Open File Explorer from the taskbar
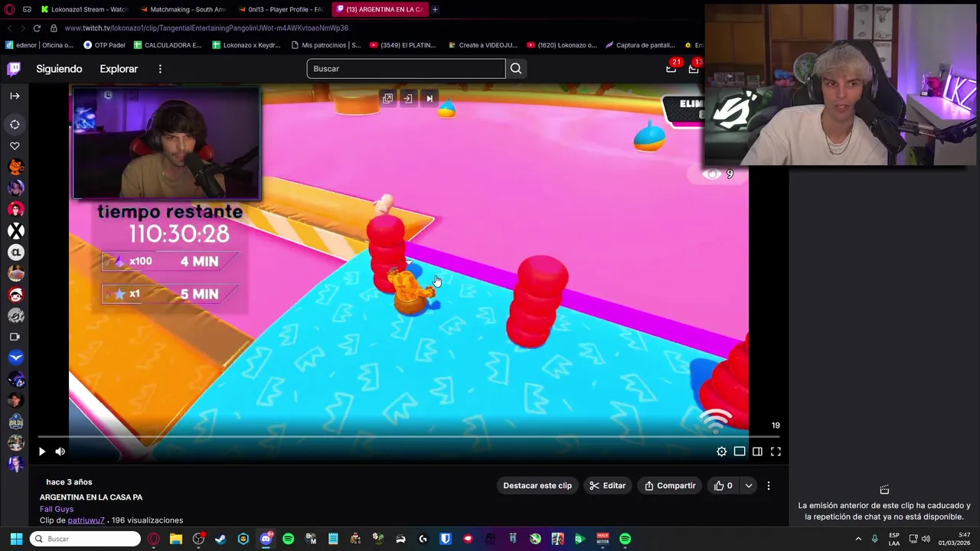 pyautogui.click(x=176, y=539)
